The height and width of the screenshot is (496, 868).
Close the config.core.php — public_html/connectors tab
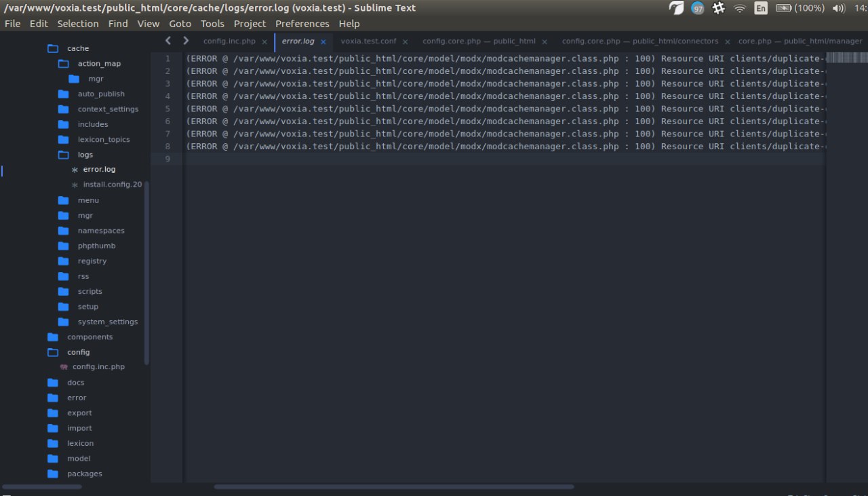[727, 42]
